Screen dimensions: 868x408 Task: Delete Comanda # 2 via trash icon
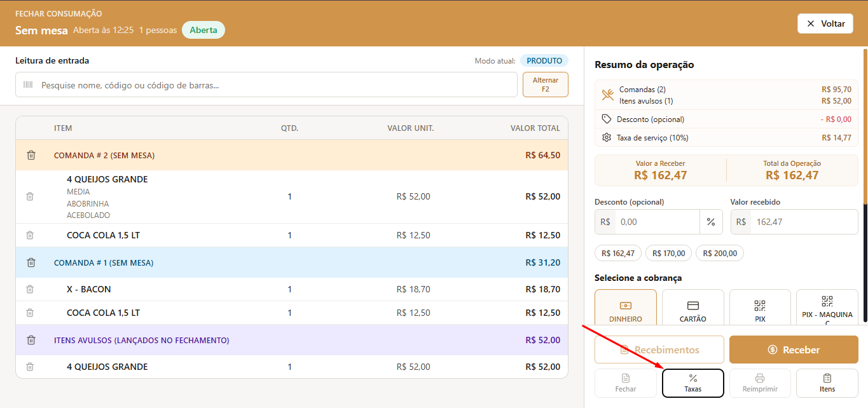click(x=31, y=155)
